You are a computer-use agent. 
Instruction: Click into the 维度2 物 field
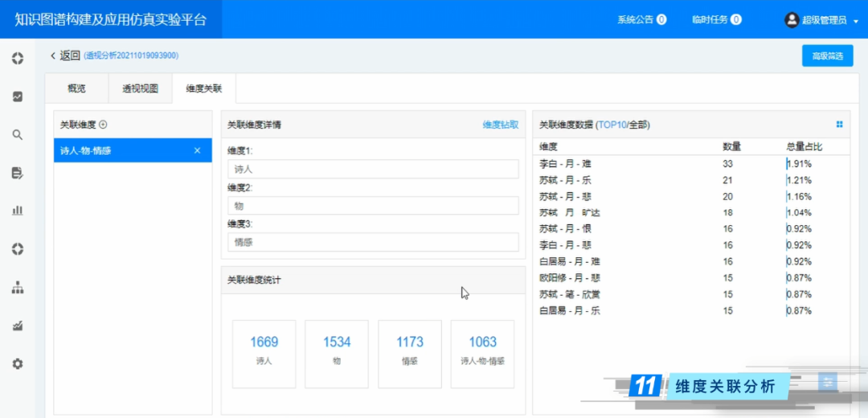[x=373, y=206]
